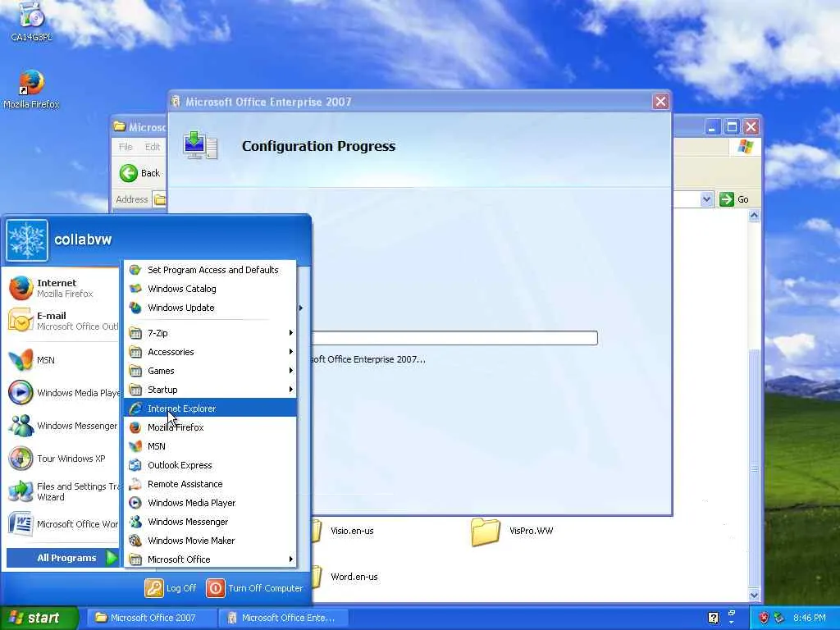Open Windows Messenger from left pane
Screen dimensions: 840x630
[x=63, y=426]
